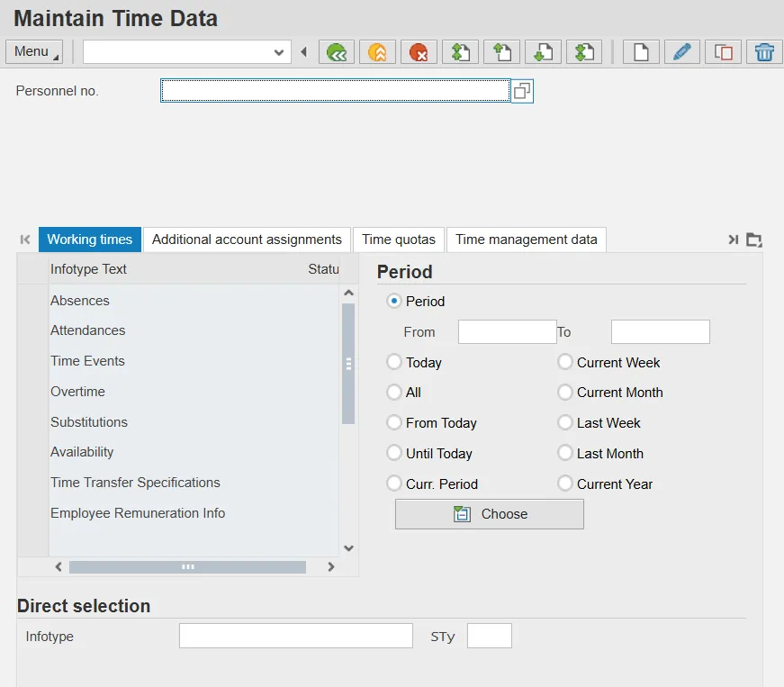Image resolution: width=784 pixels, height=687 pixels.
Task: Open Personnel no. search help icon
Action: pos(522,91)
